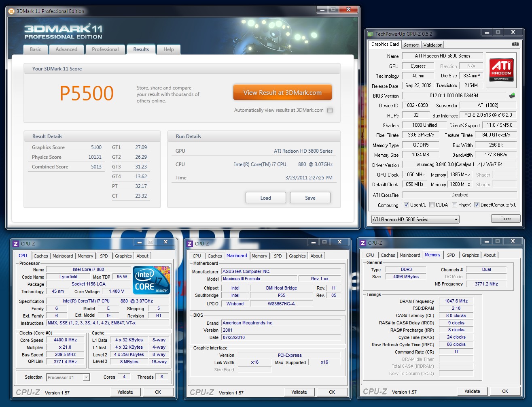Open the Professional tab in 3DMark 11
This screenshot has height=407, width=532.
pos(105,49)
